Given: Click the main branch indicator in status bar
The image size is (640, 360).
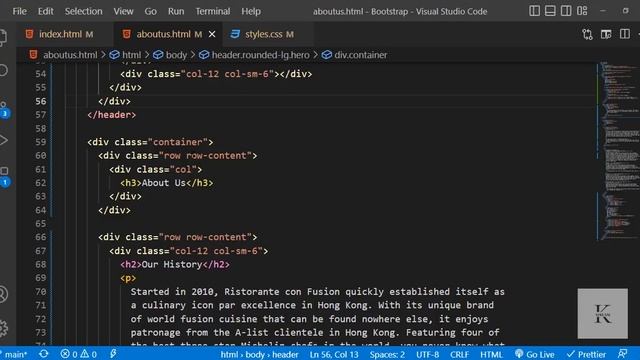Looking at the screenshot, I should (14, 354).
